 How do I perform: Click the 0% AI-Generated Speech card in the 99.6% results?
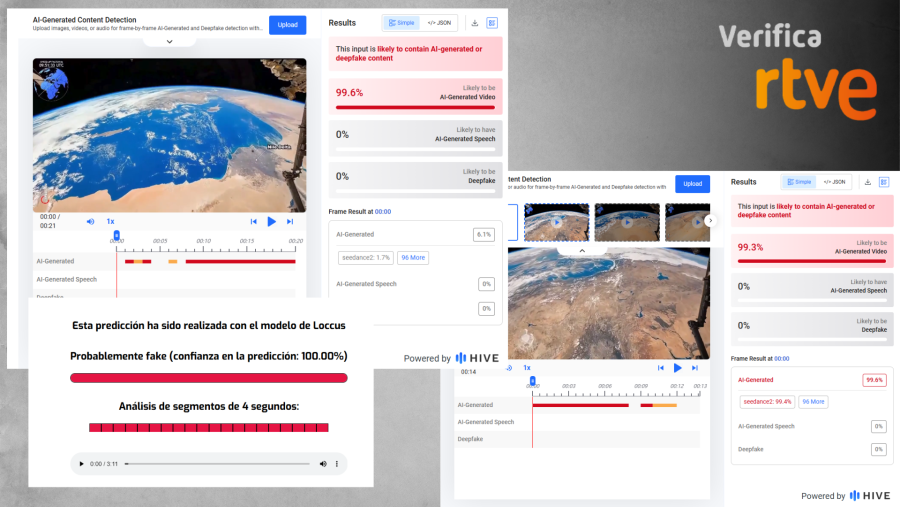[416, 138]
